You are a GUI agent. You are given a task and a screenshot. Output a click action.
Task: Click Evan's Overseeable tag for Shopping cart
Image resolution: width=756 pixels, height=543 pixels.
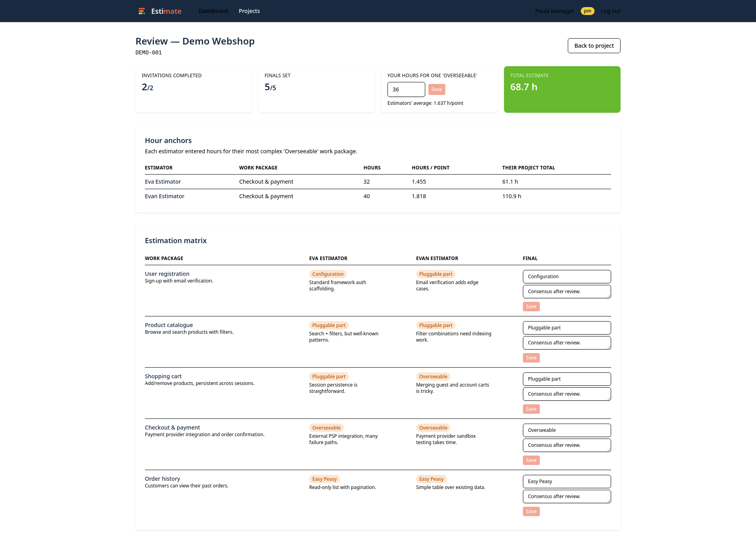pos(433,377)
